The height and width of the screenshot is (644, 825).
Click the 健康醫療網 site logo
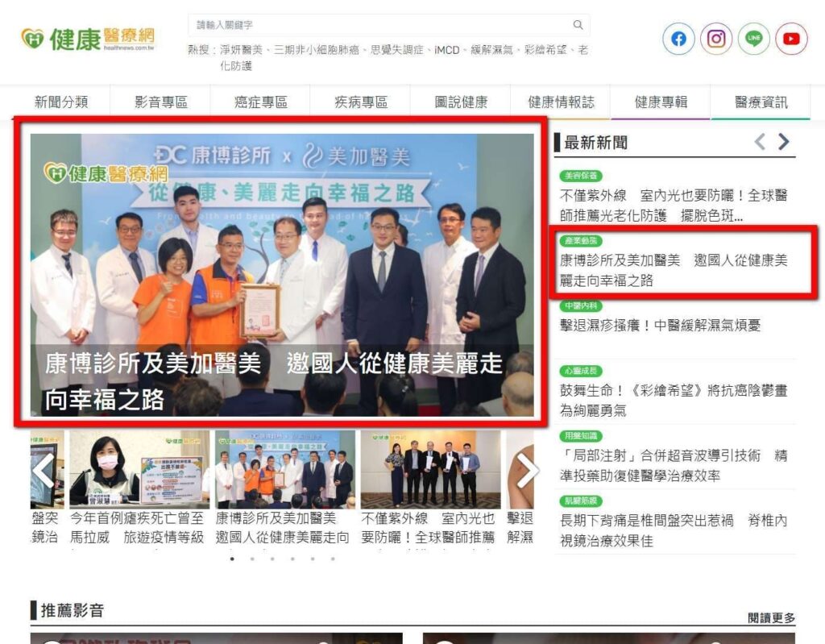88,38
